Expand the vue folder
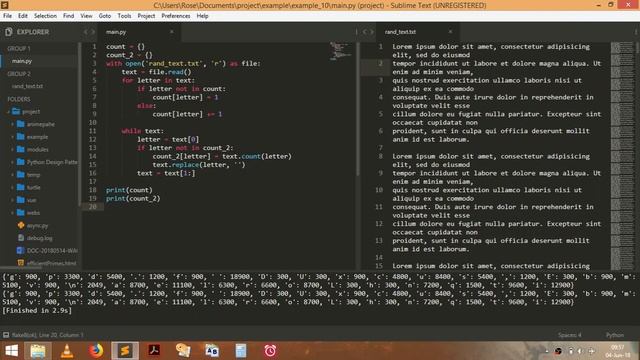 pos(12,200)
